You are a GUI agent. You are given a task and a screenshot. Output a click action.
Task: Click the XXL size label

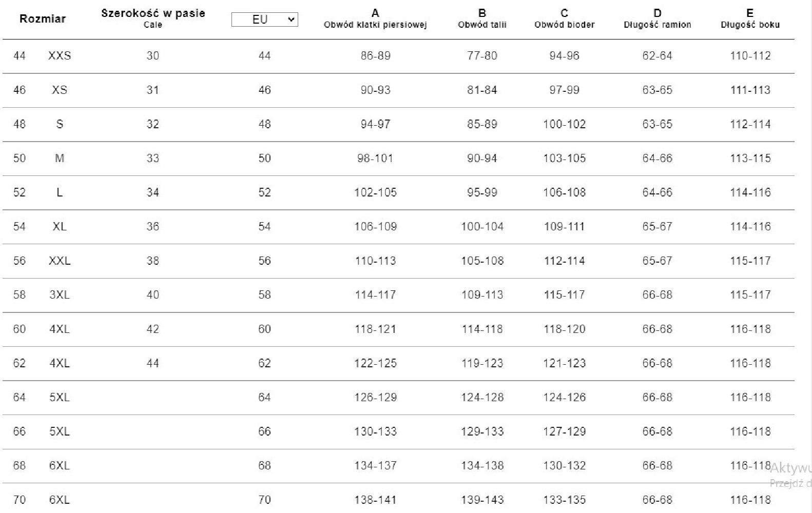click(x=60, y=261)
